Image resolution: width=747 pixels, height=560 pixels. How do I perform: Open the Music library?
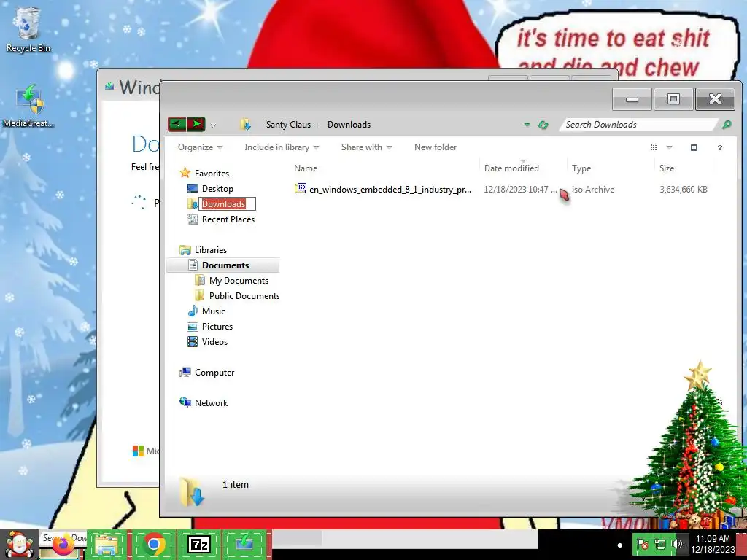click(214, 311)
